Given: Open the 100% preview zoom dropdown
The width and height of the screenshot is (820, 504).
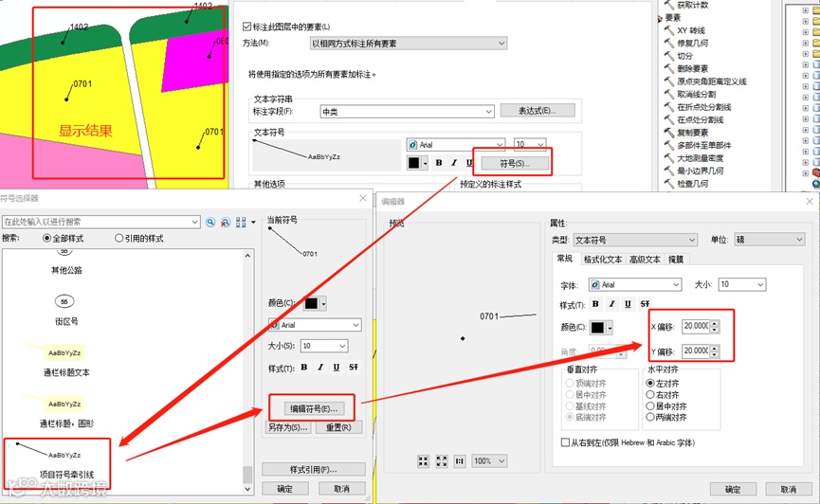Looking at the screenshot, I should [489, 461].
